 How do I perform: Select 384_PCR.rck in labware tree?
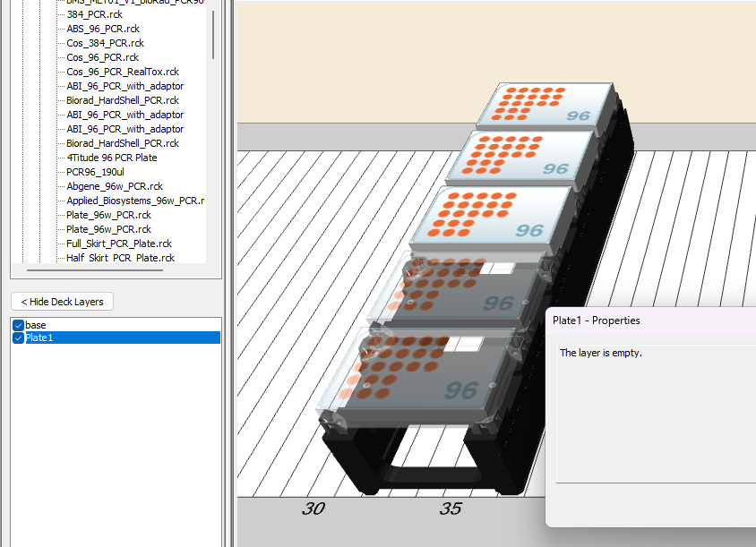click(x=96, y=14)
